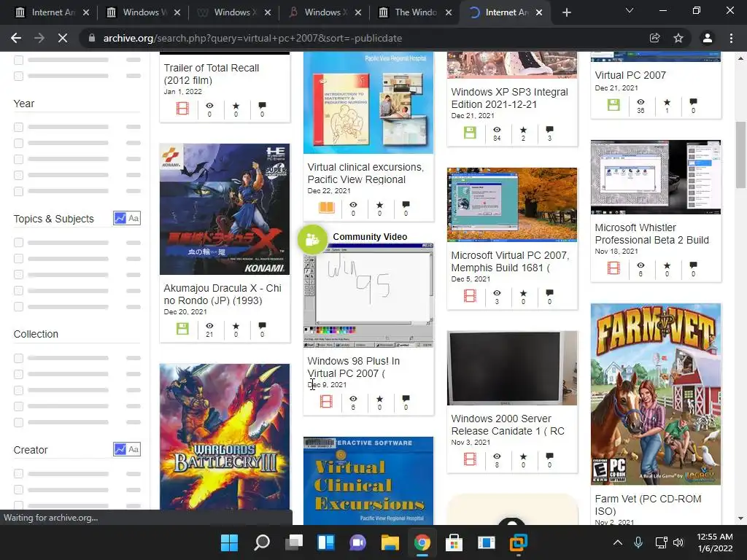Click tab search chevron in title bar
This screenshot has width=747, height=560.
click(x=630, y=10)
